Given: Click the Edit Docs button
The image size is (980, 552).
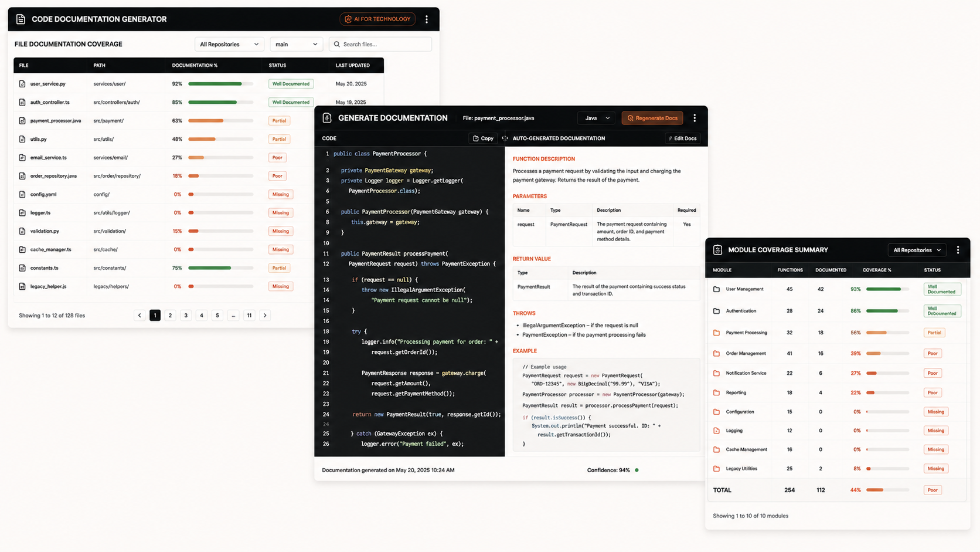Looking at the screenshot, I should (682, 138).
